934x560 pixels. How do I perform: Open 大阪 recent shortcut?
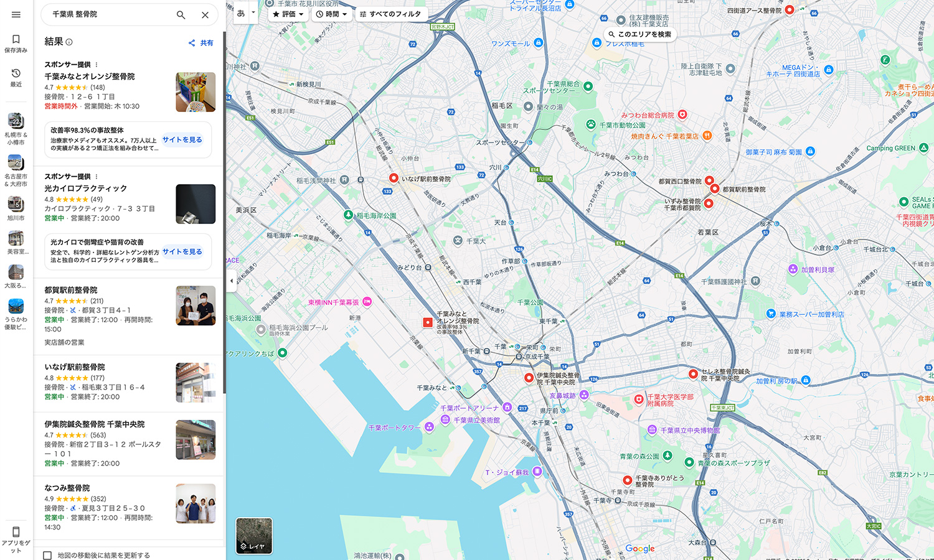(16, 276)
